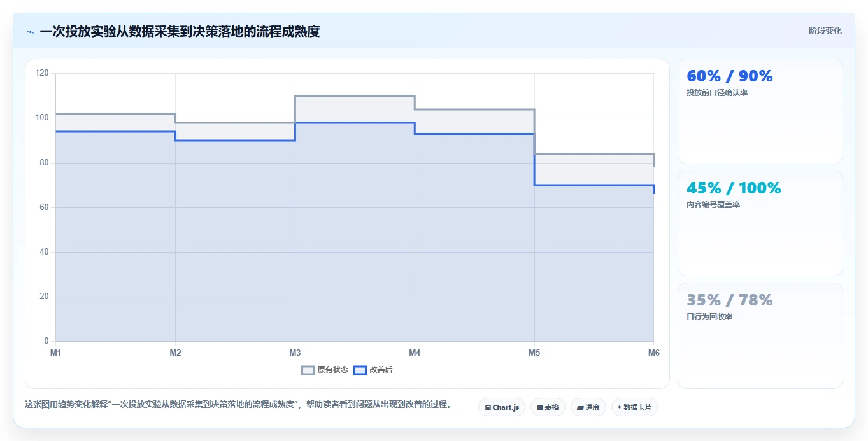Click the M4 axis label
Screen dimensions: 868x441
pyautogui.click(x=415, y=353)
